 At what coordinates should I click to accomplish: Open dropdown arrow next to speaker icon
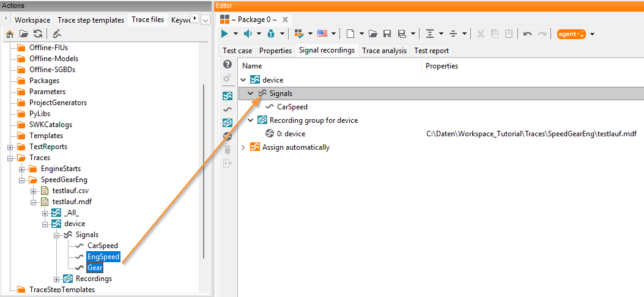[x=259, y=34]
